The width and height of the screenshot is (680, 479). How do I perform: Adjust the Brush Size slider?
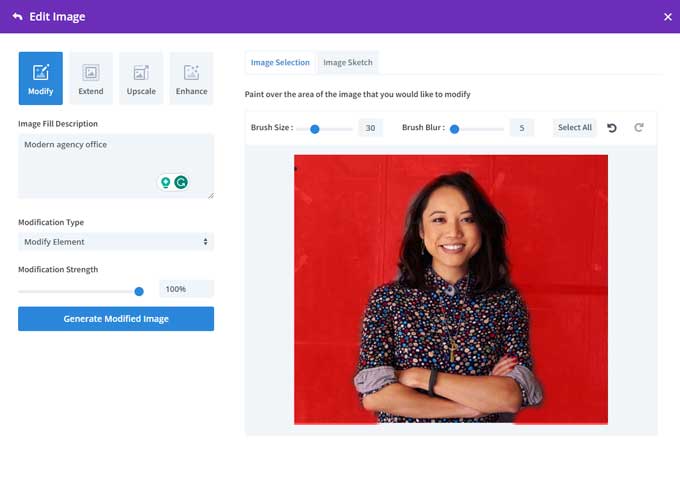(x=315, y=129)
